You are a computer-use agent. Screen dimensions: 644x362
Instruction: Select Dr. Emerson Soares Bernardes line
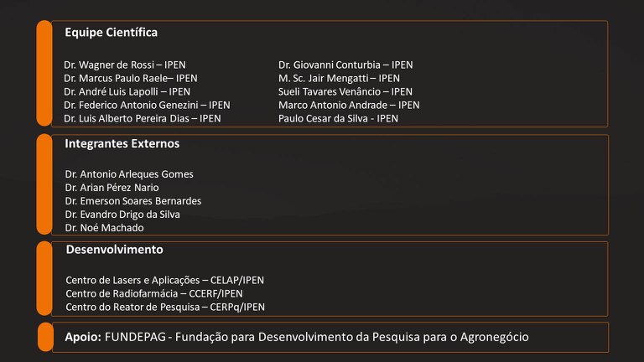coord(133,201)
